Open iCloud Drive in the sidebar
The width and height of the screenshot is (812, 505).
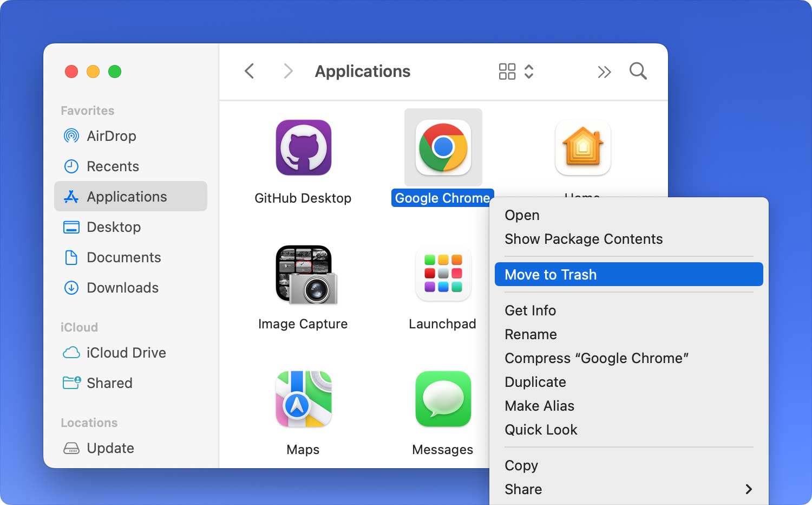tap(130, 353)
